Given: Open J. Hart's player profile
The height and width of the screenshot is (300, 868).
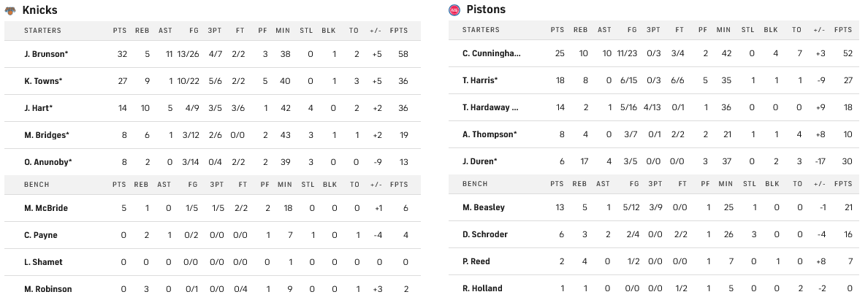Looking at the screenshot, I should click(x=37, y=108).
